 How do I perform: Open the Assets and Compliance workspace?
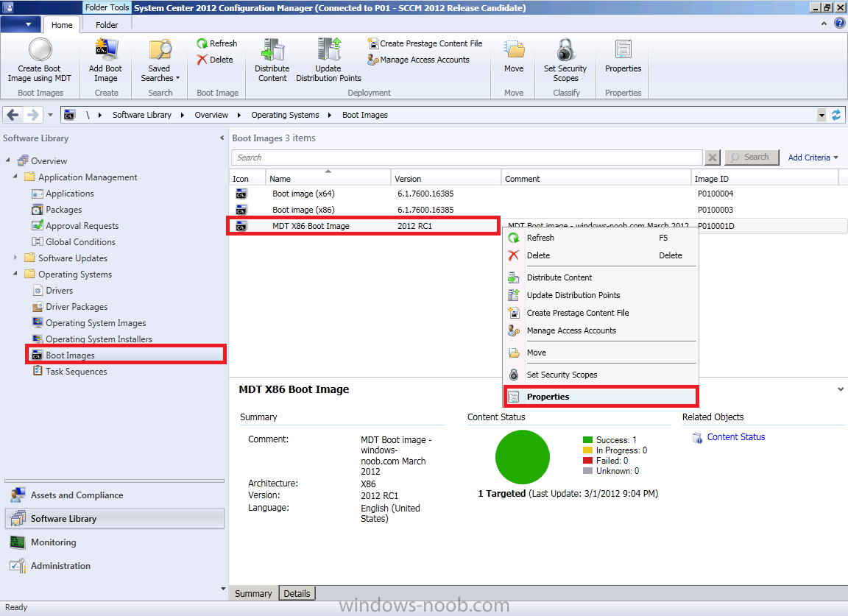pos(115,495)
